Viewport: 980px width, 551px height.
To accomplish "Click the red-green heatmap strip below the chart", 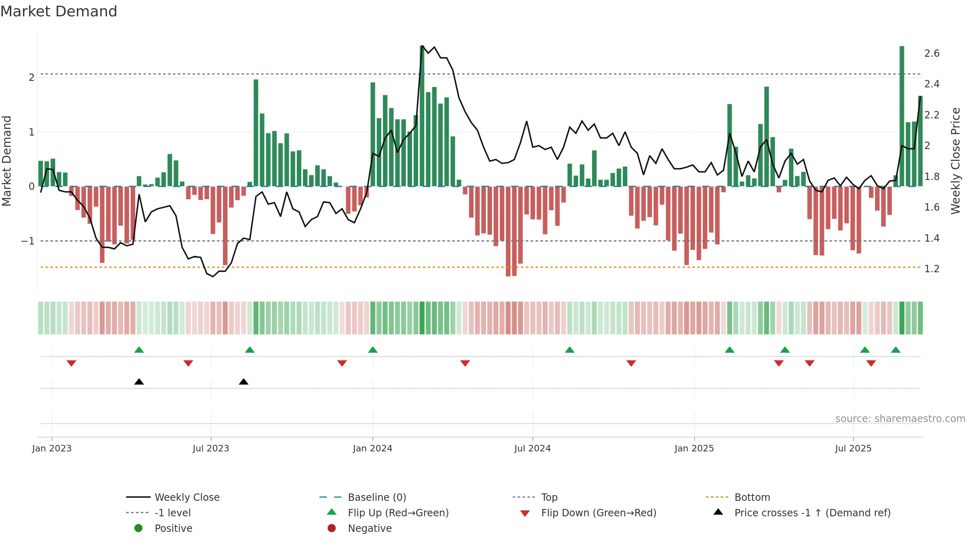I will (480, 318).
